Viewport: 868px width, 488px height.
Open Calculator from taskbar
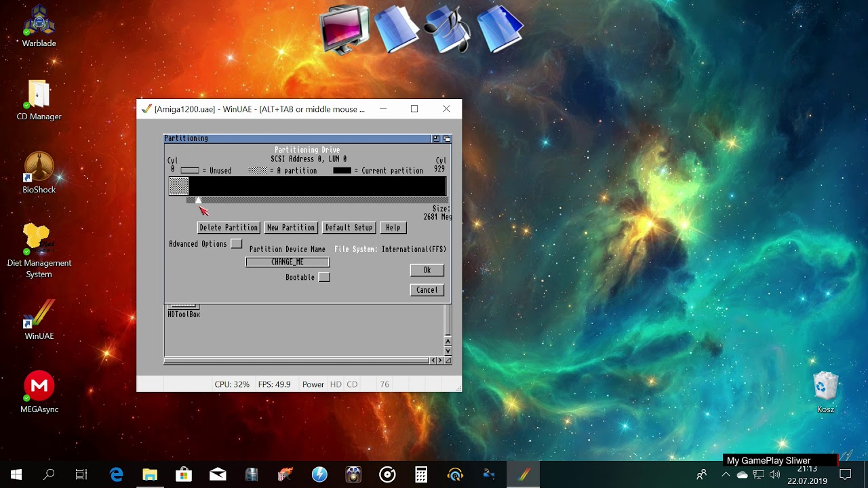click(421, 474)
